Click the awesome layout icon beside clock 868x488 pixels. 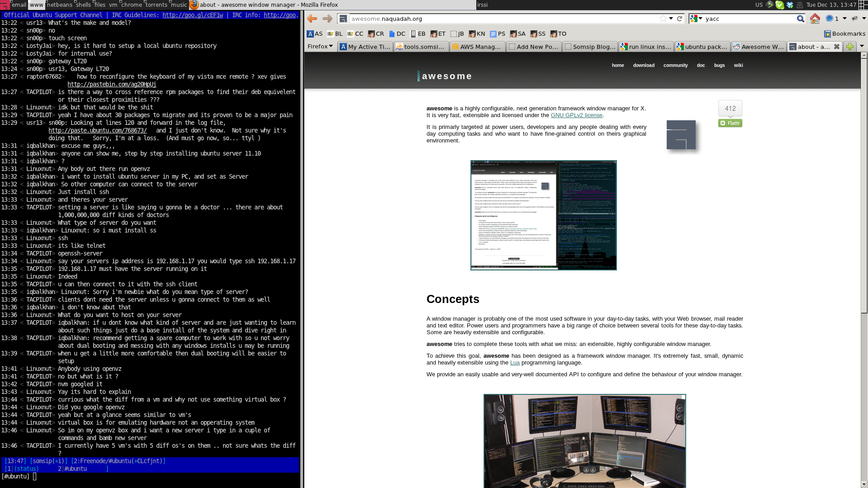pyautogui.click(x=863, y=5)
